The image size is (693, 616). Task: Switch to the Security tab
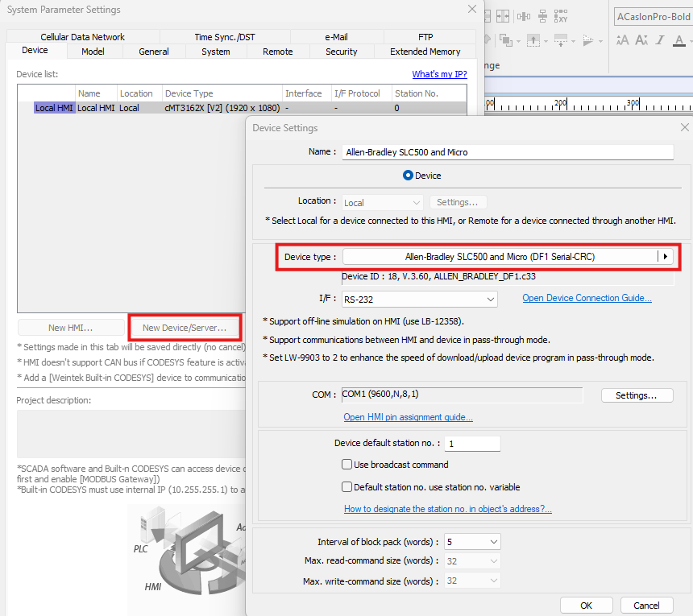coord(341,52)
